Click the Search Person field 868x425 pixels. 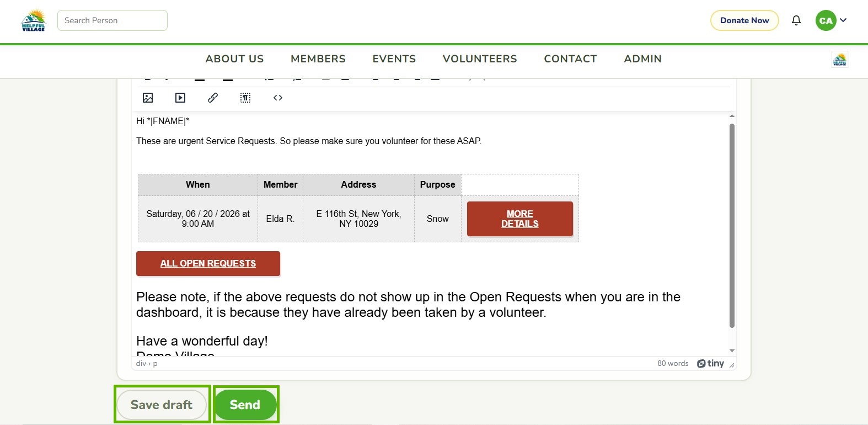pyautogui.click(x=112, y=20)
